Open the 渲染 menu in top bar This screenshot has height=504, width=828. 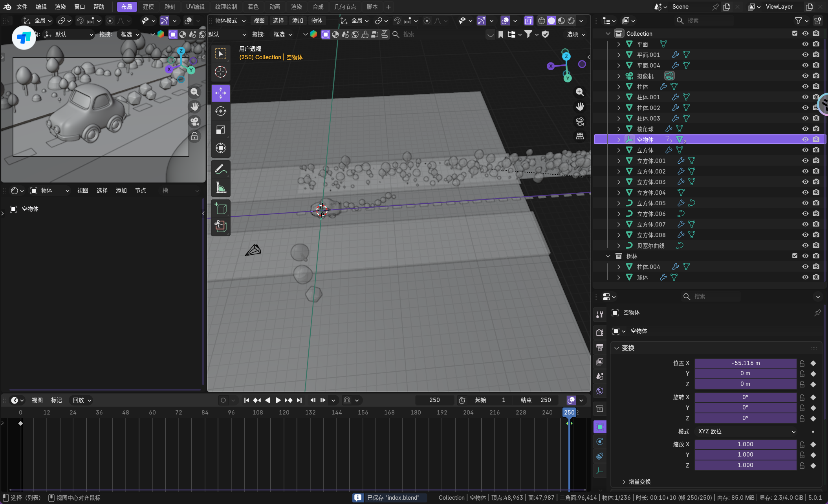[x=60, y=7]
